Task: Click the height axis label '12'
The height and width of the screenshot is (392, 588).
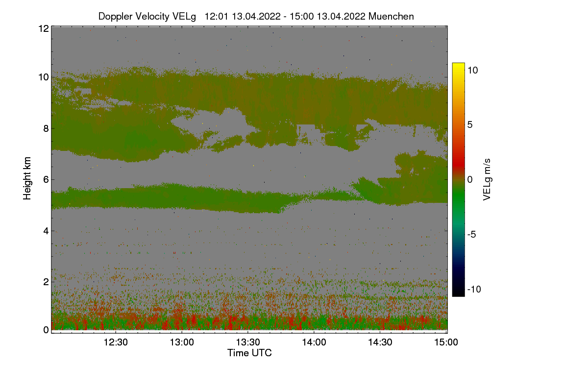Action: point(43,28)
